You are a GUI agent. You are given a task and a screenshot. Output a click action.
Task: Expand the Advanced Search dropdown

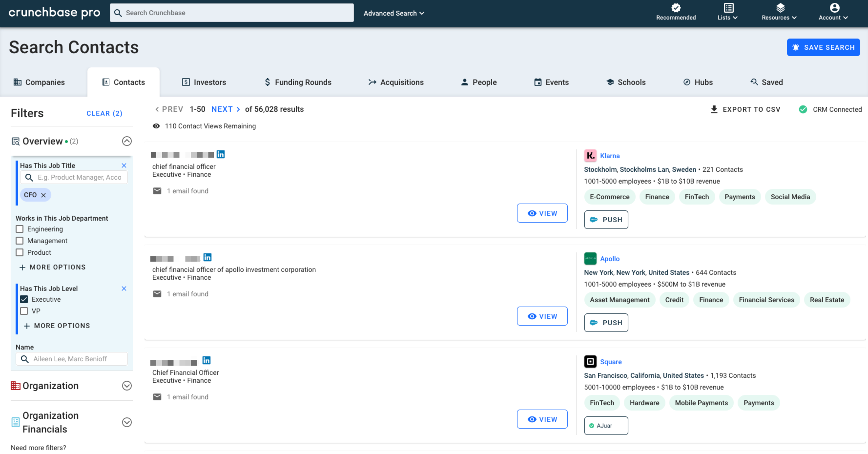pyautogui.click(x=393, y=13)
